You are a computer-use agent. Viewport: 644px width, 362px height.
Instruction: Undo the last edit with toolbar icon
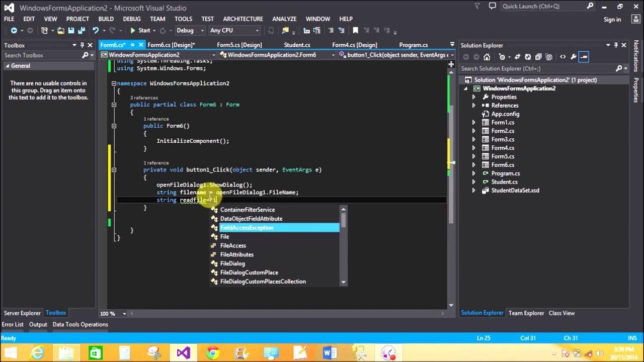[95, 31]
